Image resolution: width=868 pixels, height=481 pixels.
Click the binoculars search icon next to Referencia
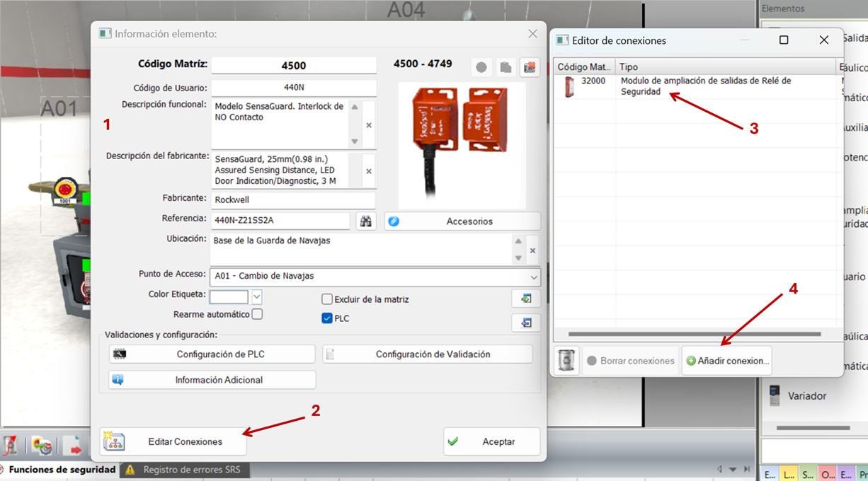pyautogui.click(x=365, y=221)
